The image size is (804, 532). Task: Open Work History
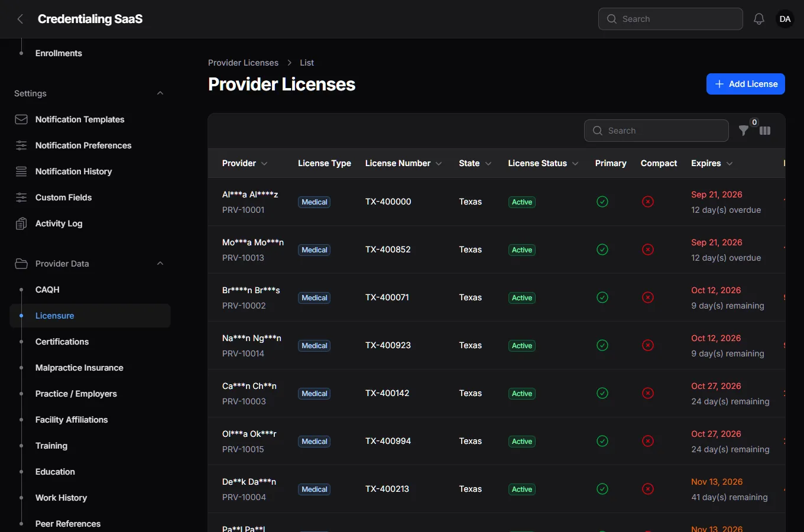[x=61, y=498]
